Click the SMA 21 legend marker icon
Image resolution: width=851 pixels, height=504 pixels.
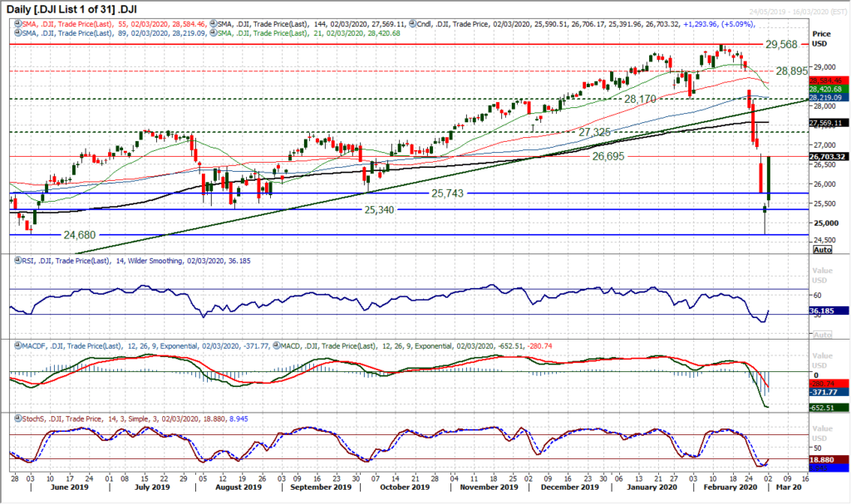215,32
